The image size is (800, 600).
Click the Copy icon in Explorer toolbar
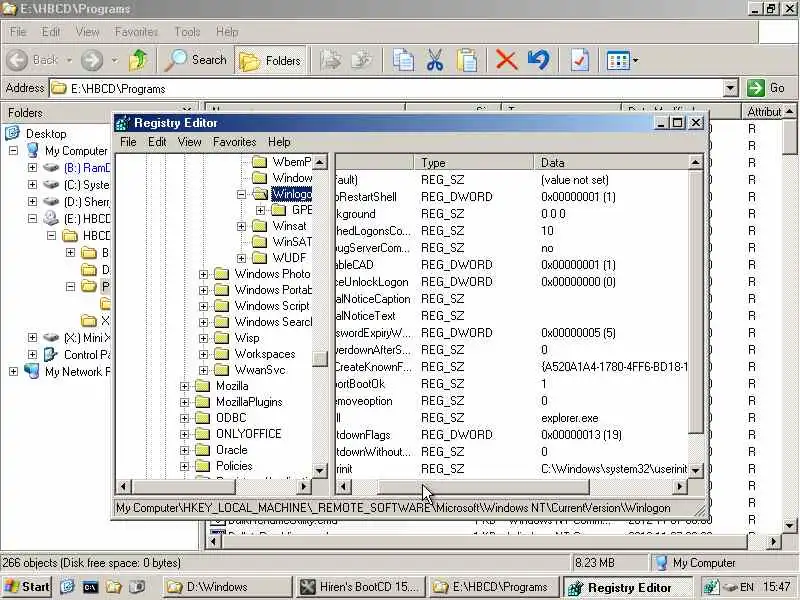pyautogui.click(x=403, y=60)
